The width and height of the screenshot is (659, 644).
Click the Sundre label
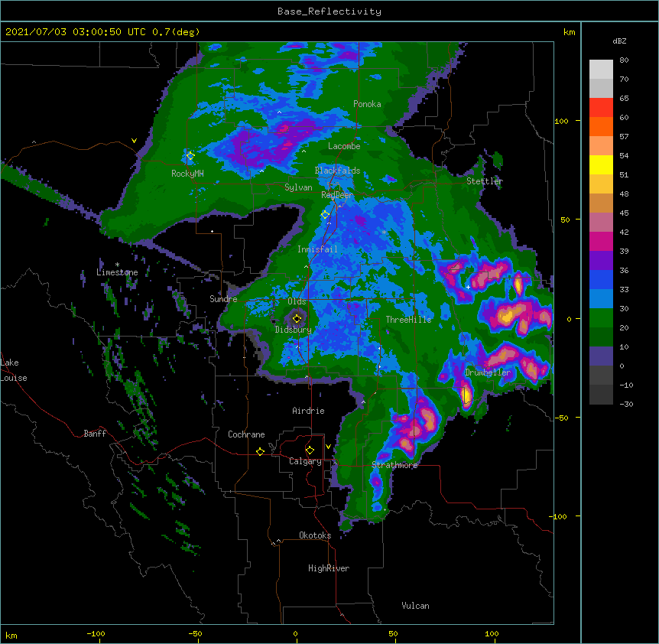pos(223,299)
